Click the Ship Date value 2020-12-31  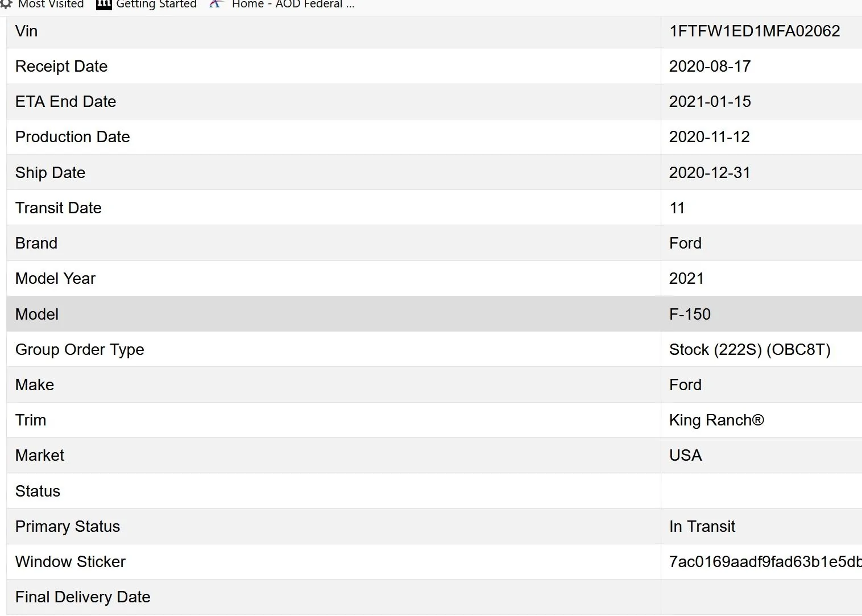coord(709,173)
